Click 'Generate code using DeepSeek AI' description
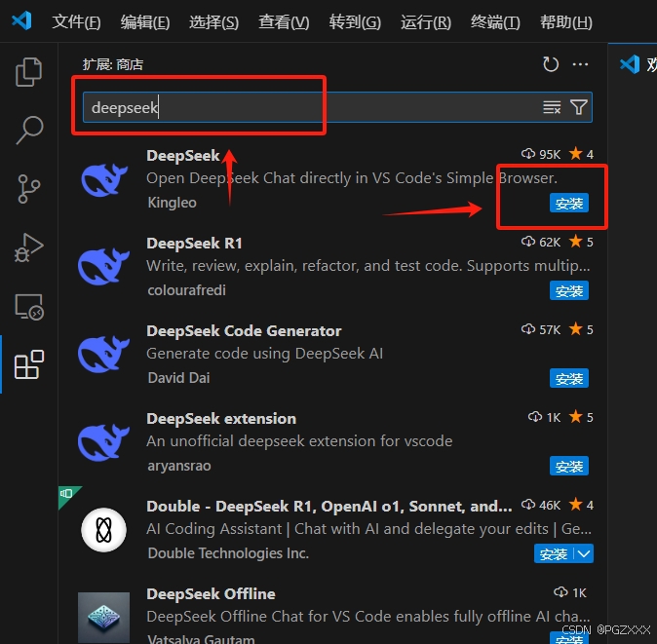 (265, 354)
